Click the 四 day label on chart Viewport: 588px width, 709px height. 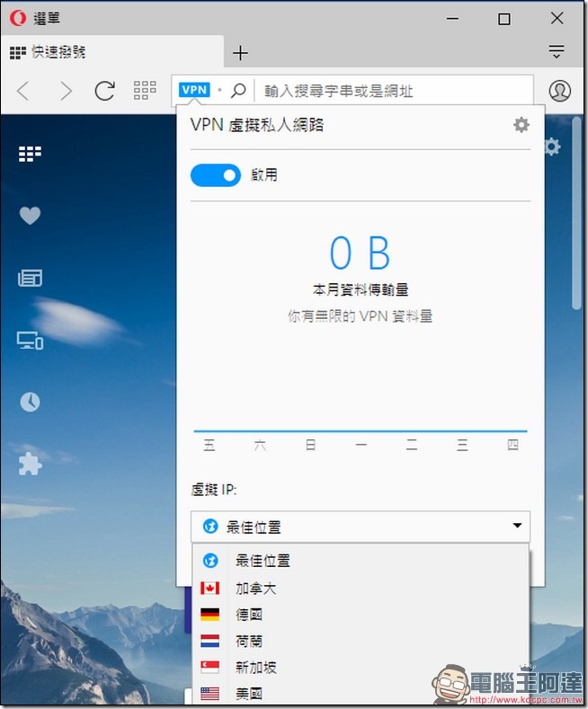pos(512,445)
